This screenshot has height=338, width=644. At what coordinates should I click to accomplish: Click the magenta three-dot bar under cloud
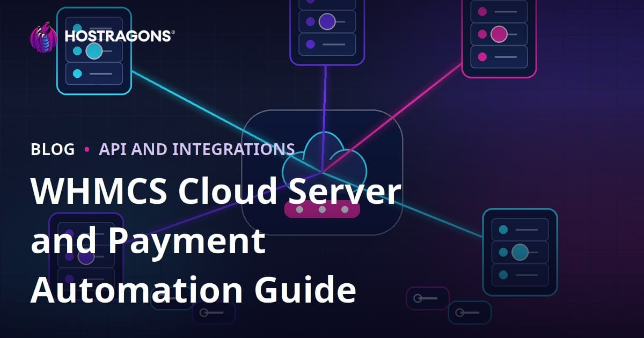point(322,209)
